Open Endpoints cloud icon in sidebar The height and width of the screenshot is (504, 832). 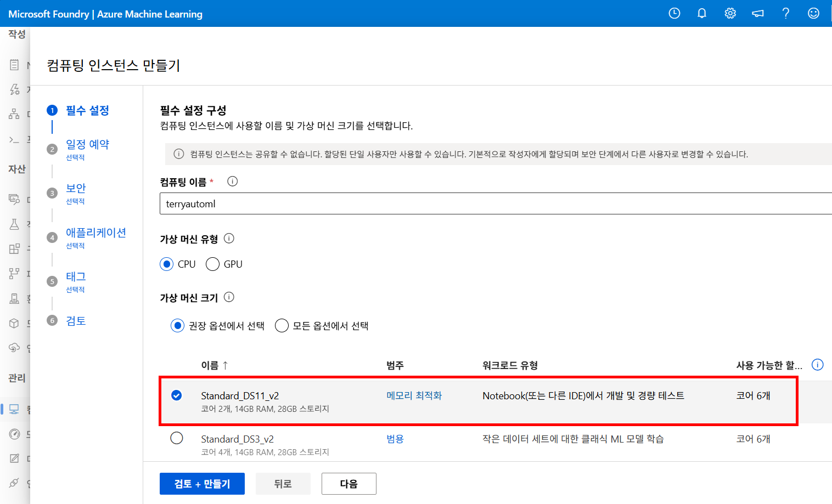pyautogui.click(x=14, y=348)
